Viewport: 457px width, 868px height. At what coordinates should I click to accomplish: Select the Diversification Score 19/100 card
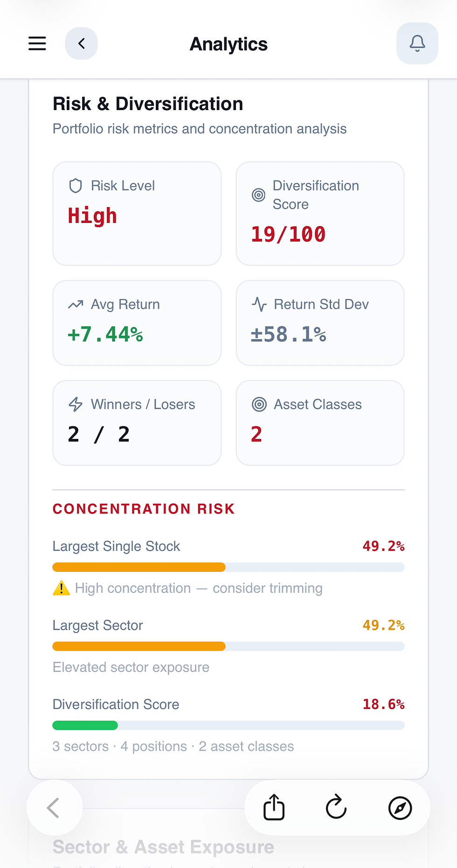point(320,214)
